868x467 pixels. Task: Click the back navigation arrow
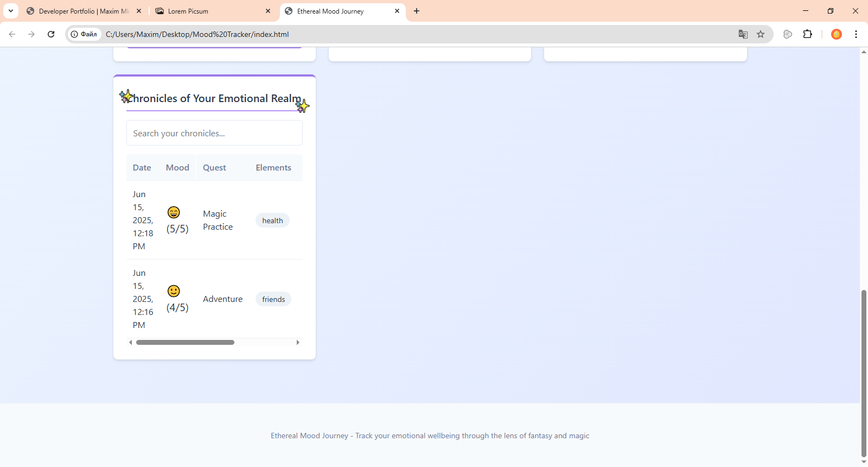[x=12, y=34]
